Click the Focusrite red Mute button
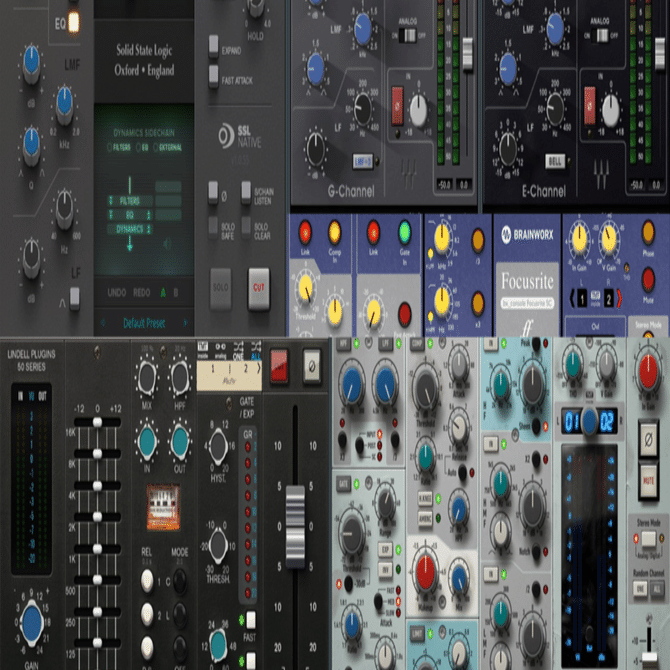 pyautogui.click(x=648, y=280)
